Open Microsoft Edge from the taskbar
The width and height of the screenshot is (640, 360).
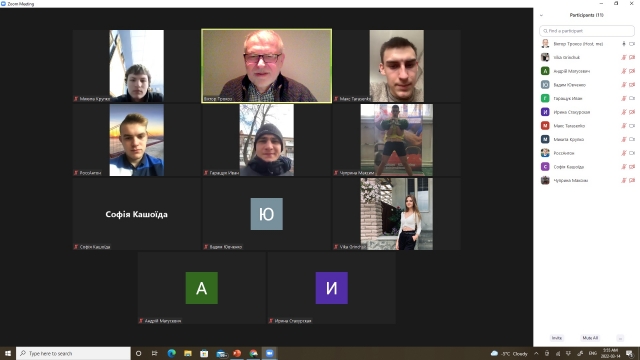click(x=171, y=353)
